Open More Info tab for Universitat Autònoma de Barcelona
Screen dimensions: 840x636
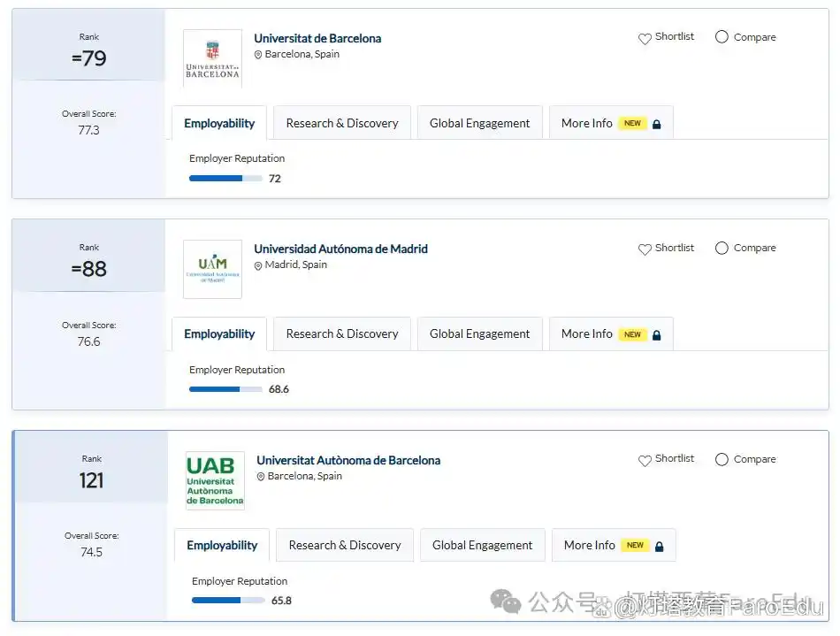(x=590, y=546)
